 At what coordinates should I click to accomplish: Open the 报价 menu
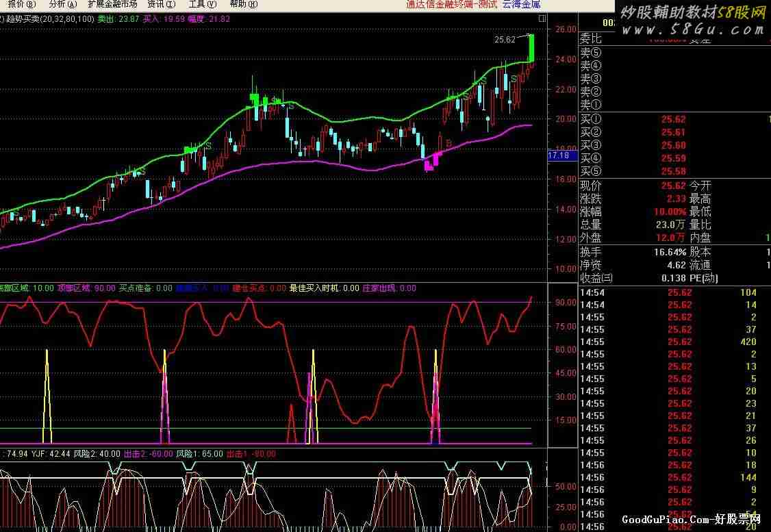point(21,4)
